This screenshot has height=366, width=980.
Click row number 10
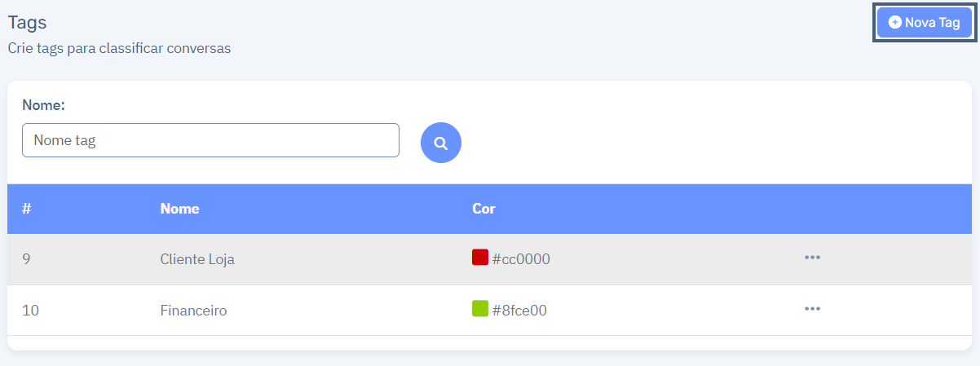[x=29, y=311]
